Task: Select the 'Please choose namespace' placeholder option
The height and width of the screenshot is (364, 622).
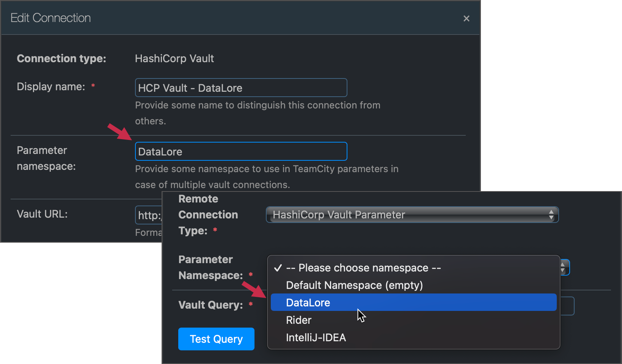Action: click(x=363, y=268)
